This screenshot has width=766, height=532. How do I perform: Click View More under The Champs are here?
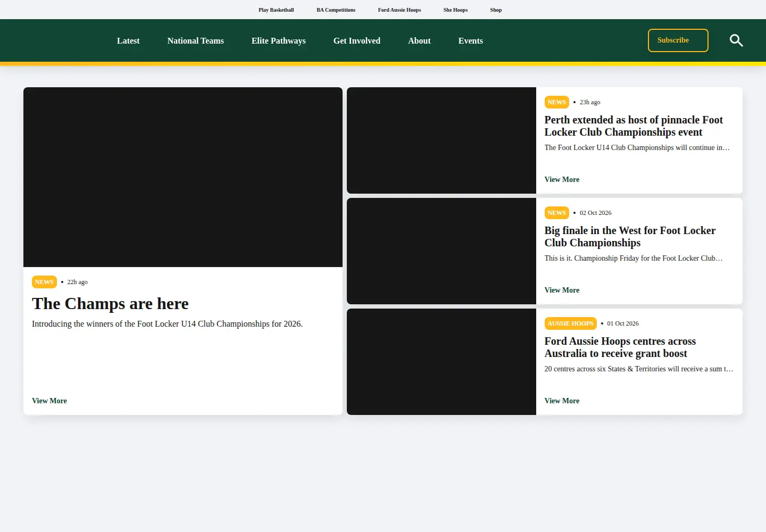pos(49,401)
